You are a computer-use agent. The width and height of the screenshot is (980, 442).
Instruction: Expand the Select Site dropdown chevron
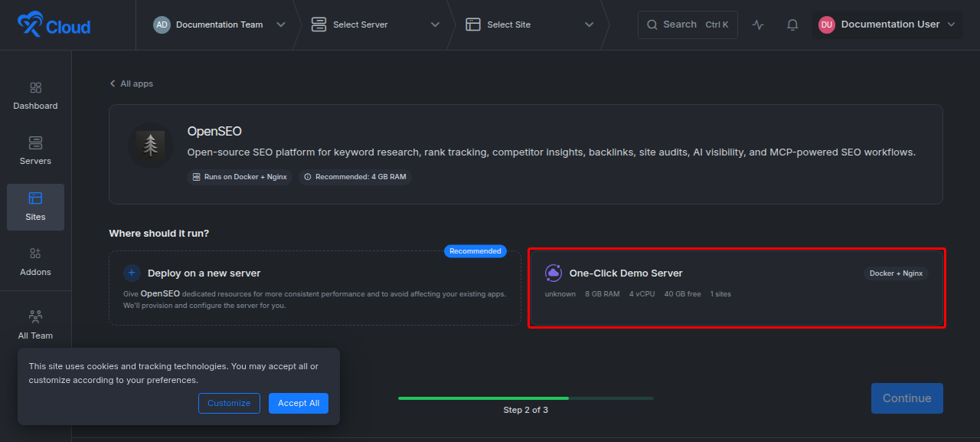click(x=589, y=25)
